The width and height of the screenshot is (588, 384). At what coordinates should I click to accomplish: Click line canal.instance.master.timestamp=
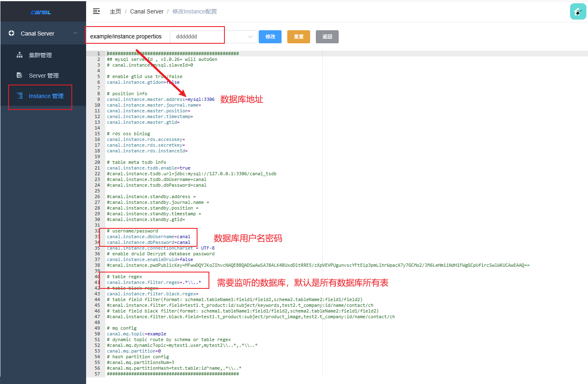(150, 116)
